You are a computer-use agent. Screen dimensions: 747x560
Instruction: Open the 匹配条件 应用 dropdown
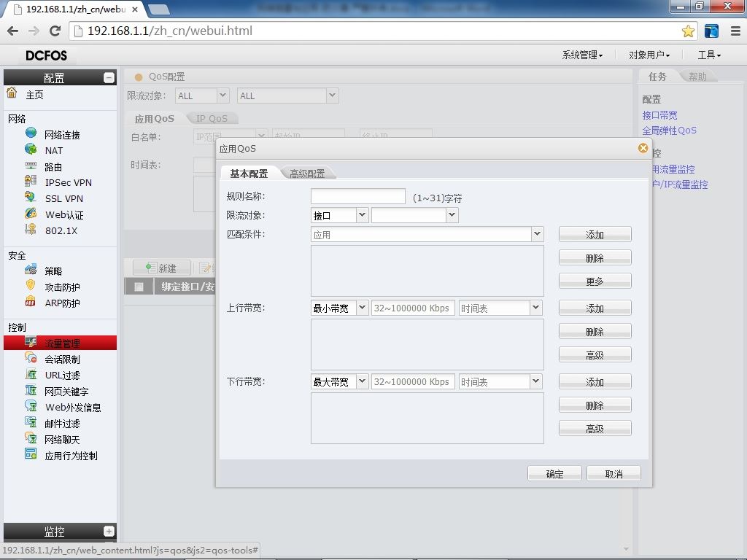pyautogui.click(x=538, y=234)
